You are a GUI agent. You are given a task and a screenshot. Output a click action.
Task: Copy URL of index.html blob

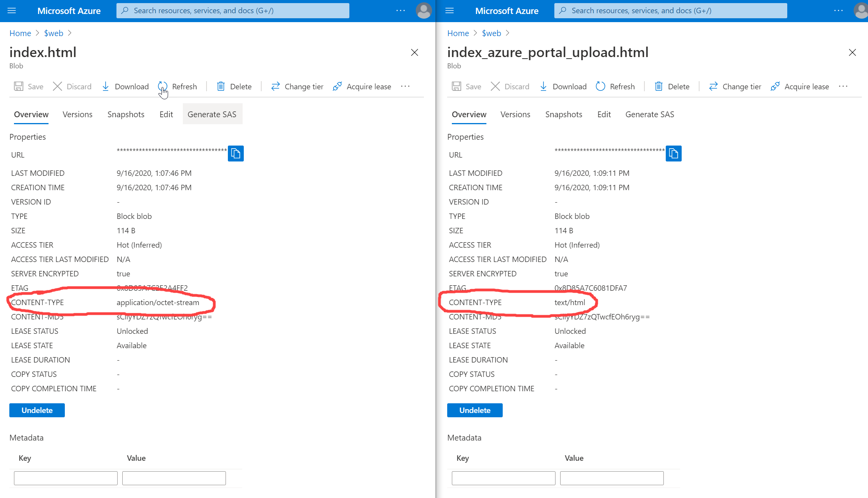click(236, 153)
